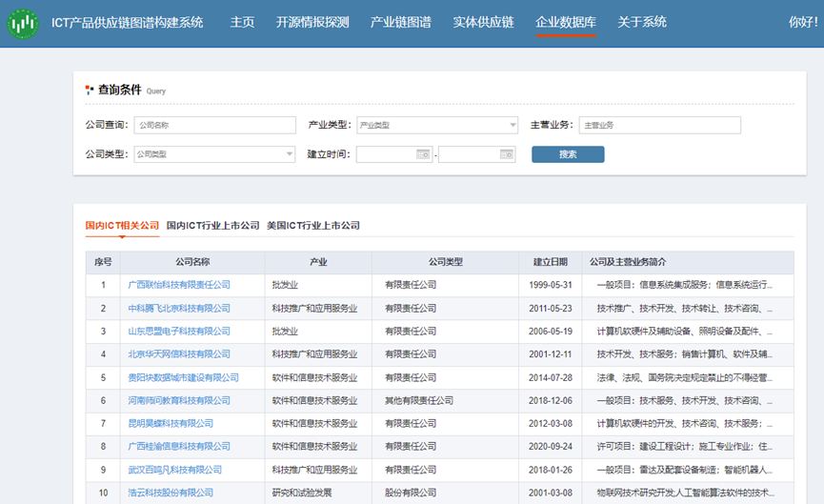Open 产业链图谱 navigation item
Image resolution: width=824 pixels, height=504 pixels.
401,22
